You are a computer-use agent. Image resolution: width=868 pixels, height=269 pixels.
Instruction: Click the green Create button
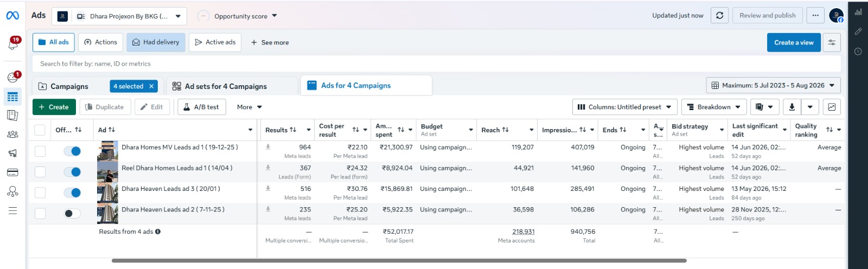(54, 107)
